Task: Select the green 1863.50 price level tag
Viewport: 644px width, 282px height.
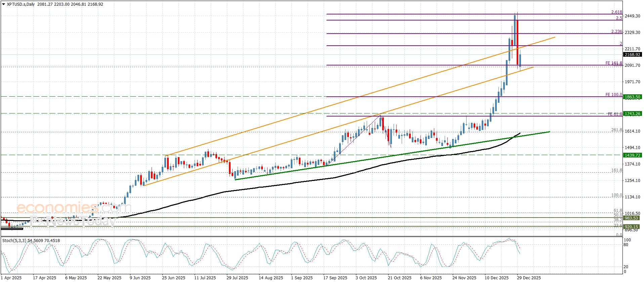Action: (x=632, y=97)
